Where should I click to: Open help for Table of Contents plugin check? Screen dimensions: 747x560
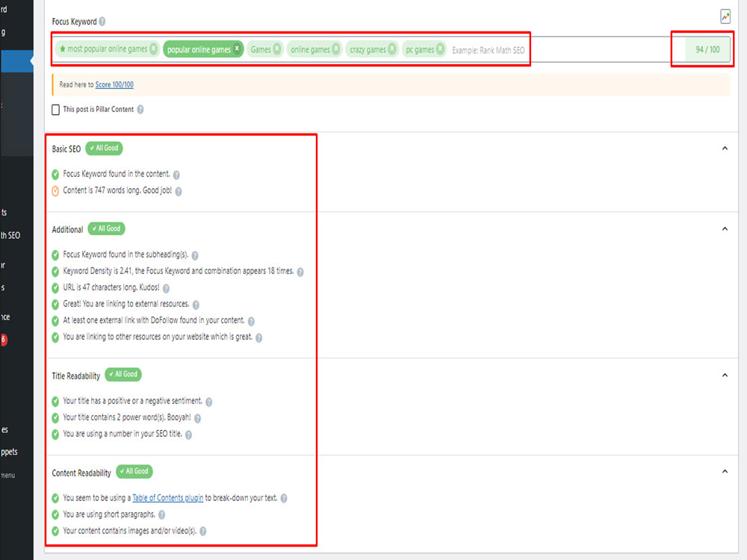[284, 499]
